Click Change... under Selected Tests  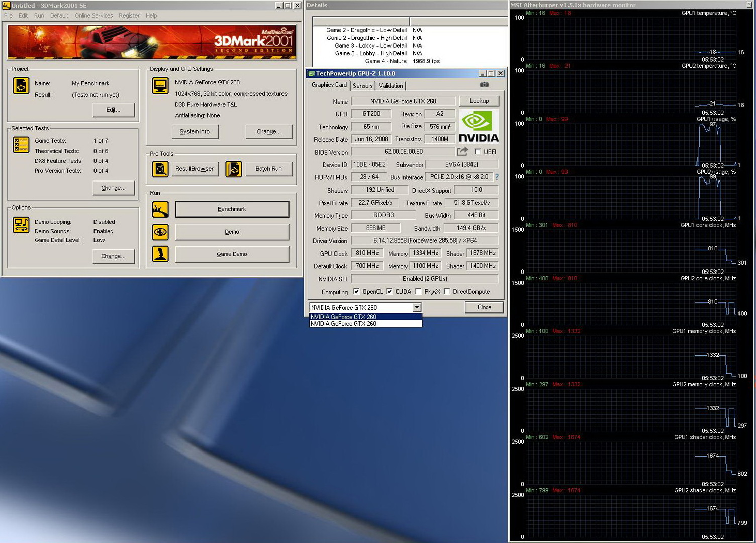point(114,188)
